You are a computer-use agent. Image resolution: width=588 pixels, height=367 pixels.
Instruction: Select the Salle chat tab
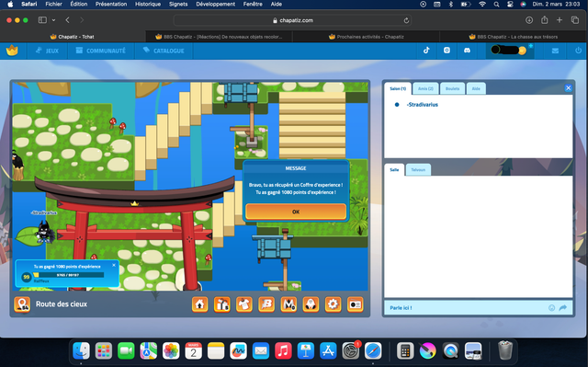coord(394,169)
